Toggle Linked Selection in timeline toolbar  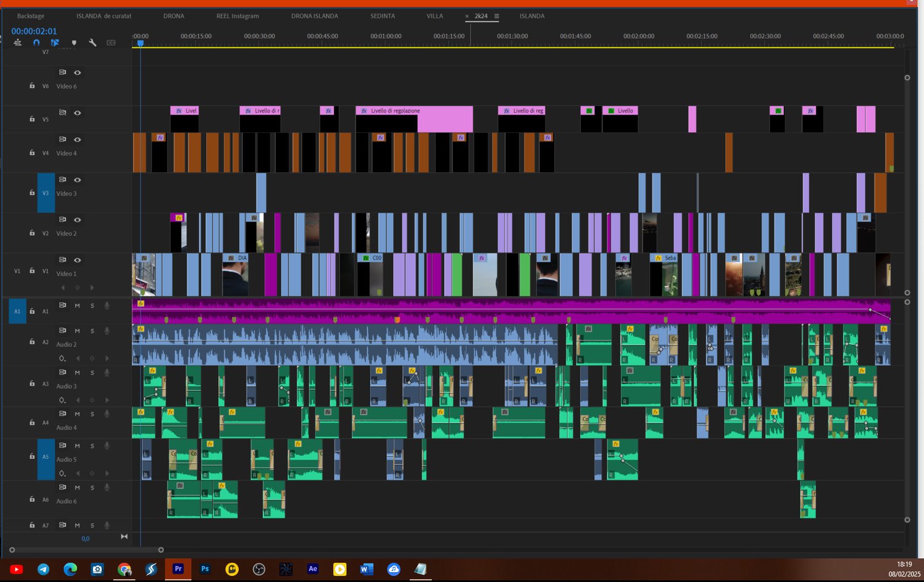(x=55, y=42)
